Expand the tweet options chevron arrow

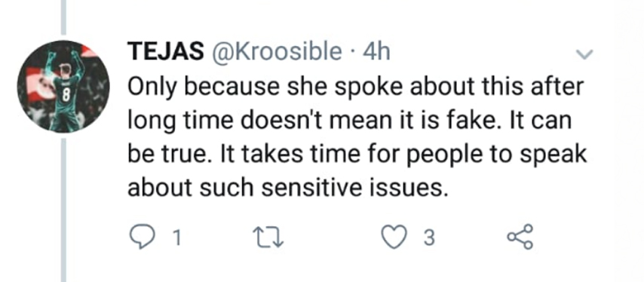click(x=584, y=54)
